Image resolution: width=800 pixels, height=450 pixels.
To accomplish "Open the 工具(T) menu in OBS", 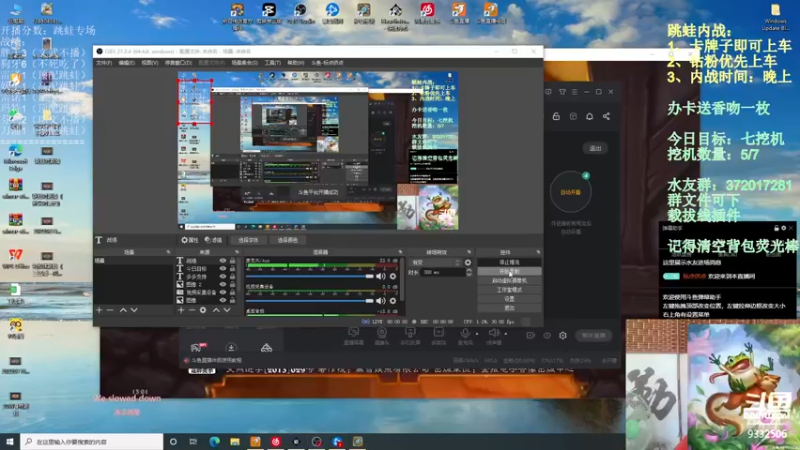I will point(272,63).
